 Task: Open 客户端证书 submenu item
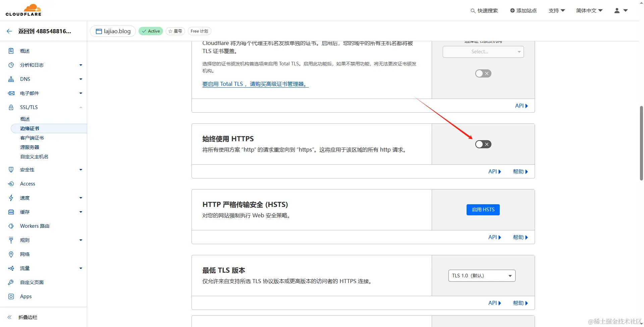(x=32, y=138)
